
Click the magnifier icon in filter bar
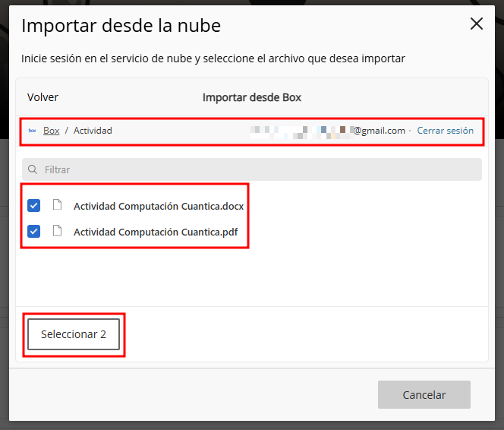pos(33,169)
